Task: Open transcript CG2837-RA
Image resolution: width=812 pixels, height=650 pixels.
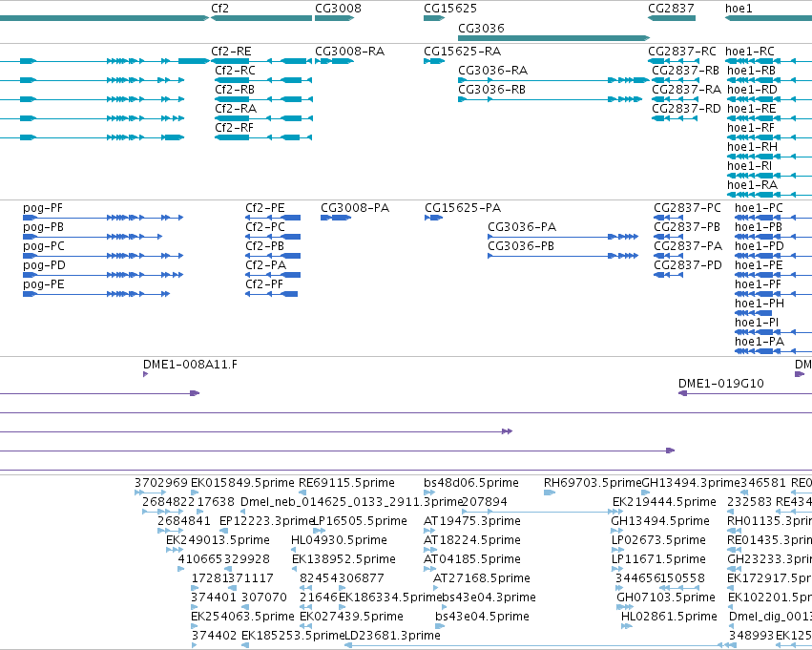Action: 686,90
